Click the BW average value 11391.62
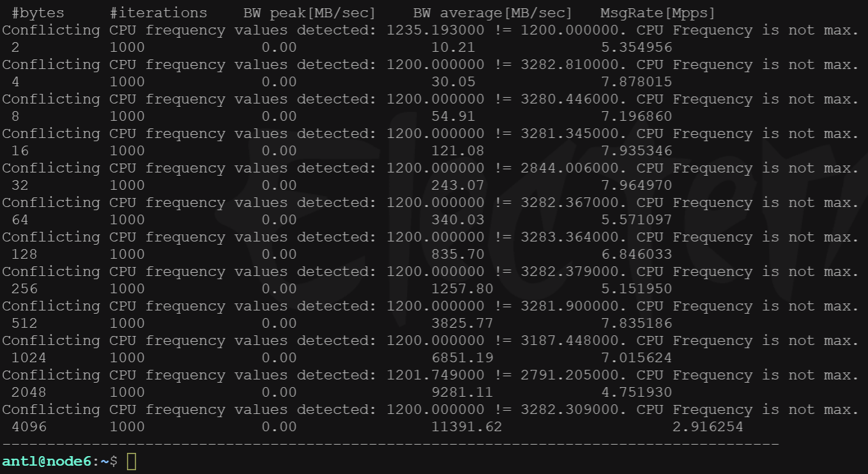This screenshot has width=868, height=474. click(x=466, y=427)
